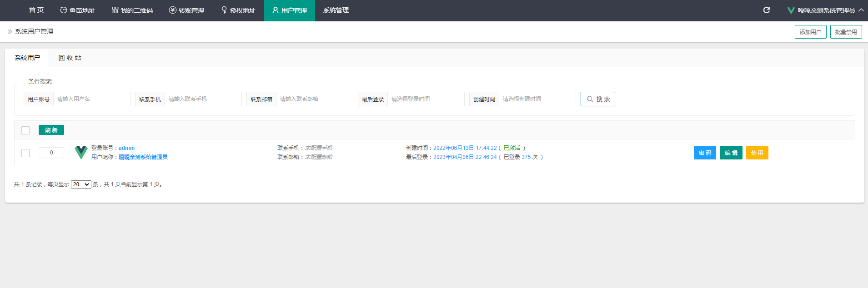Click the 添加用户 button
Screen dimensions: 868x288
point(810,32)
